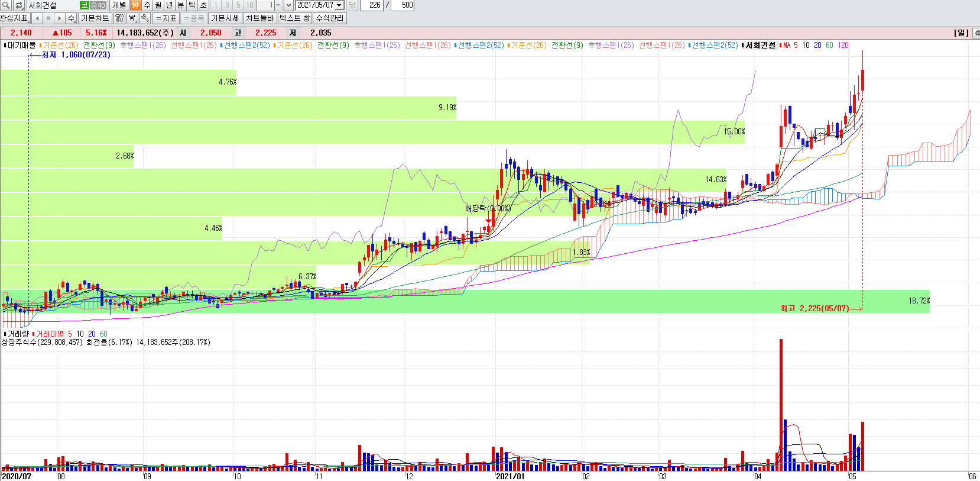
Task: Select the 틱 tick chart period
Action: point(192,5)
